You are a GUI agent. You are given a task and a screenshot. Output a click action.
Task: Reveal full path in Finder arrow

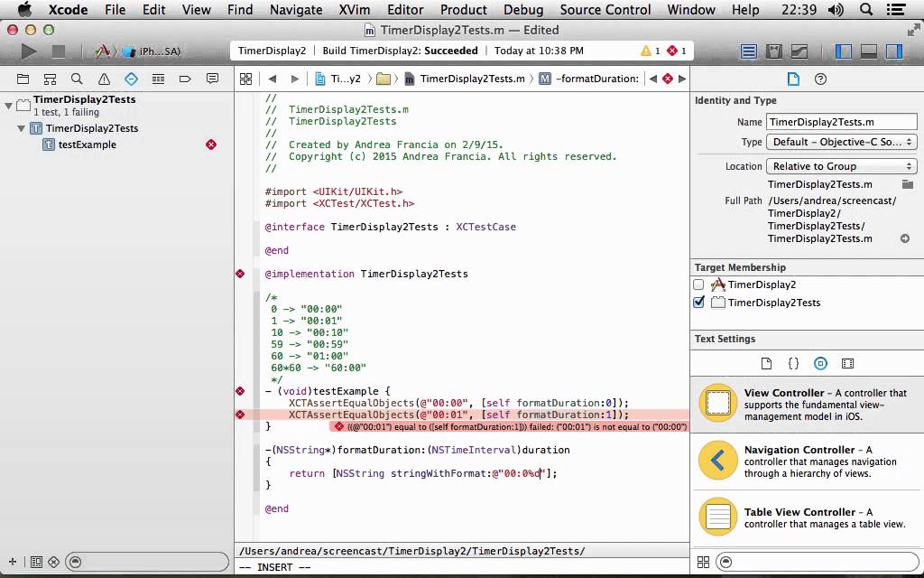pos(905,238)
